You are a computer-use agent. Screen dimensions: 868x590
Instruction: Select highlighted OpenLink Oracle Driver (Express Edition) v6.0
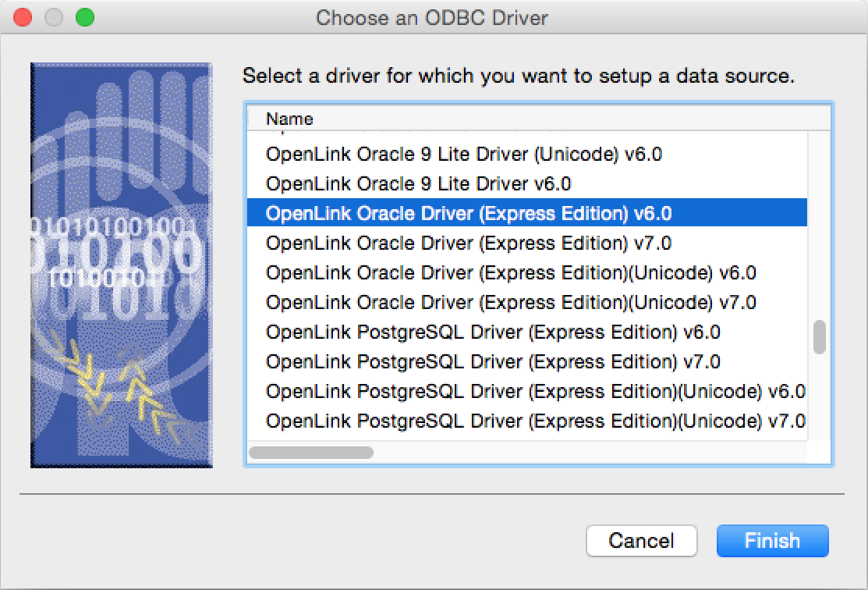point(527,213)
